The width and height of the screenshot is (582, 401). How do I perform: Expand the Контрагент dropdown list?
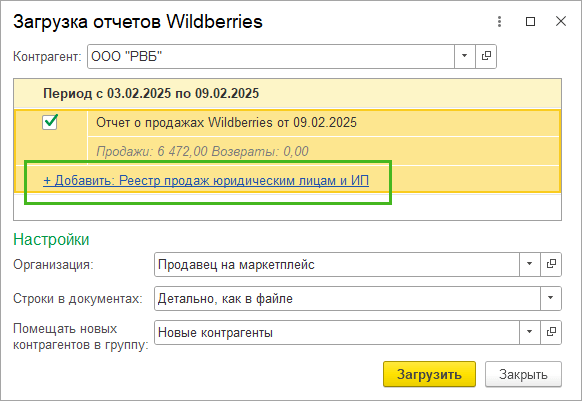pos(464,56)
